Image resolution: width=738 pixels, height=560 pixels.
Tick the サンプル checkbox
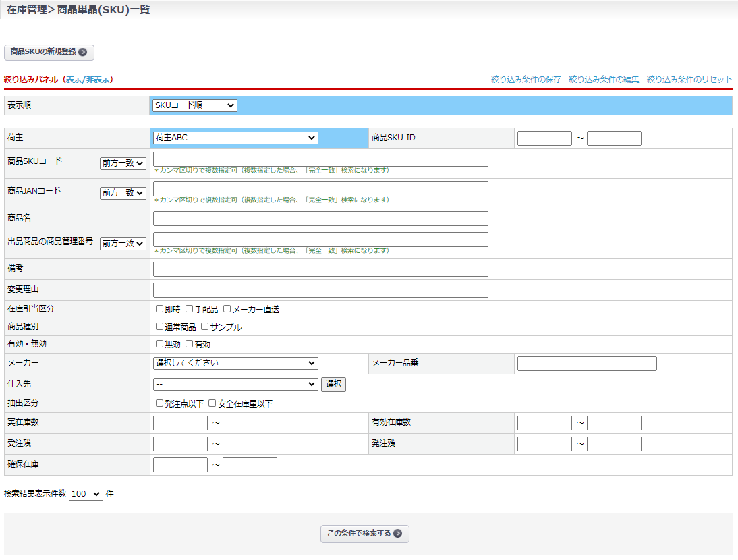pos(205,327)
